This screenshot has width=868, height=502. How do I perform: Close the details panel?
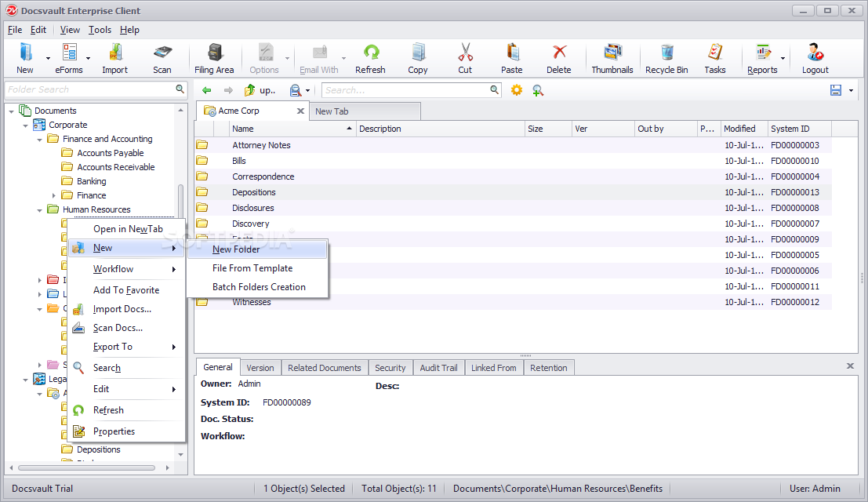click(x=850, y=366)
